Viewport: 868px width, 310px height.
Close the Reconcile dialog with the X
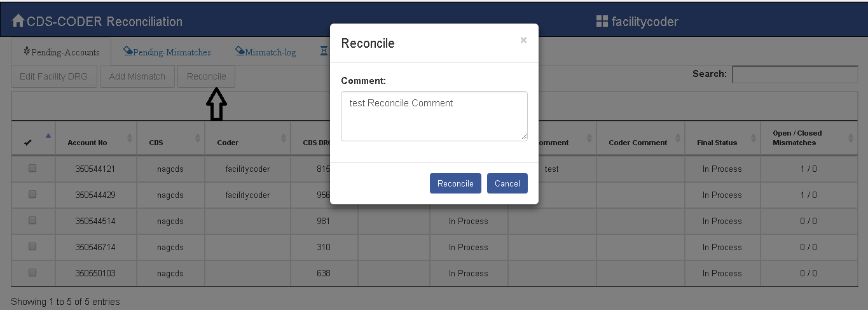[523, 40]
